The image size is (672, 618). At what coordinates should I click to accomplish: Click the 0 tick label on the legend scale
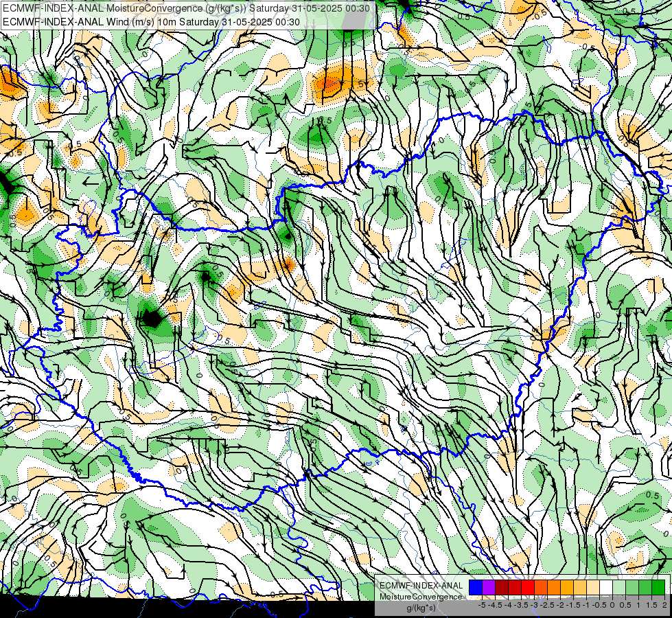click(x=612, y=605)
